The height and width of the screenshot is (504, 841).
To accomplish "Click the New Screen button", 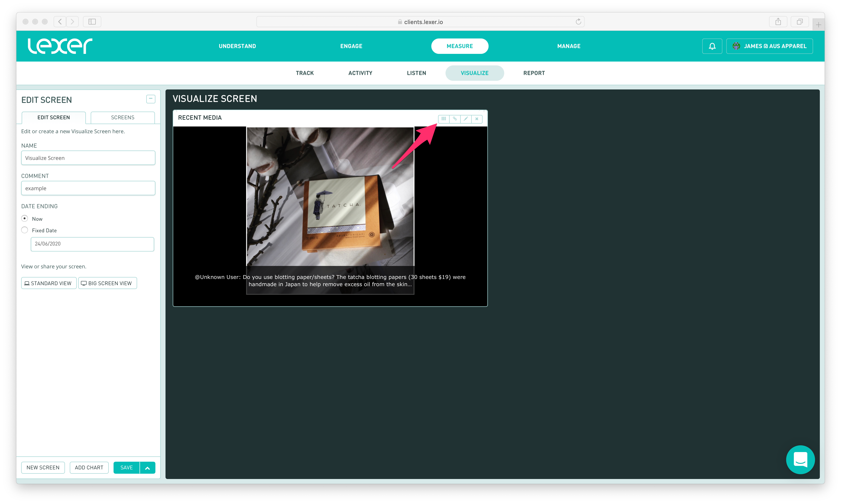I will (x=43, y=468).
